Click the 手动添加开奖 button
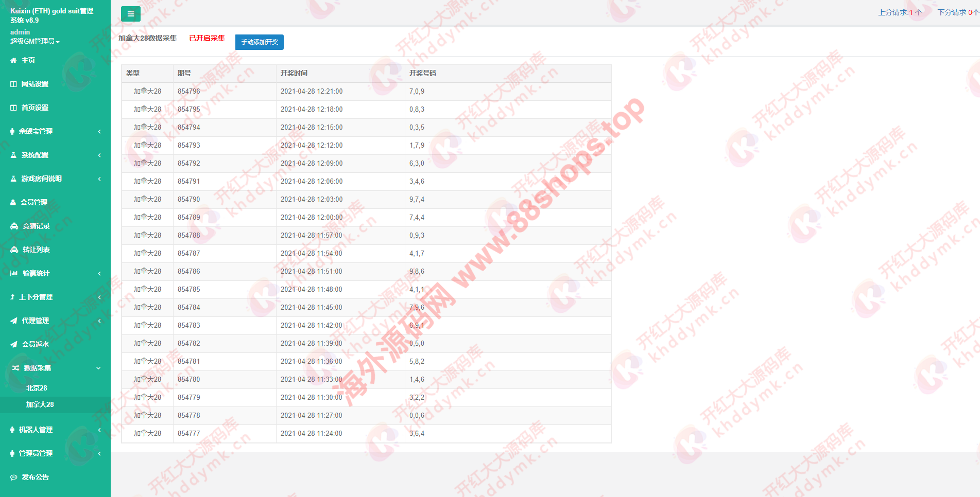 pos(260,42)
